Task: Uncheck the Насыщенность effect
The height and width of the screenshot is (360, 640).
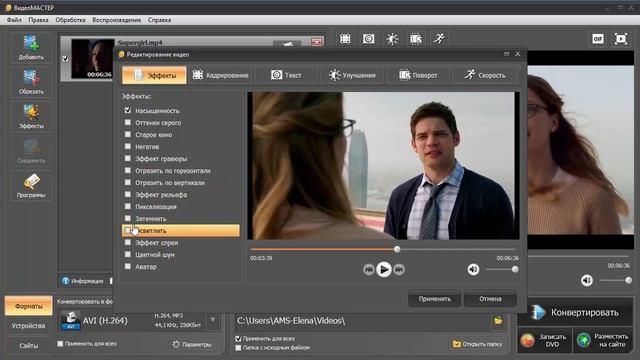Action: 128,110
